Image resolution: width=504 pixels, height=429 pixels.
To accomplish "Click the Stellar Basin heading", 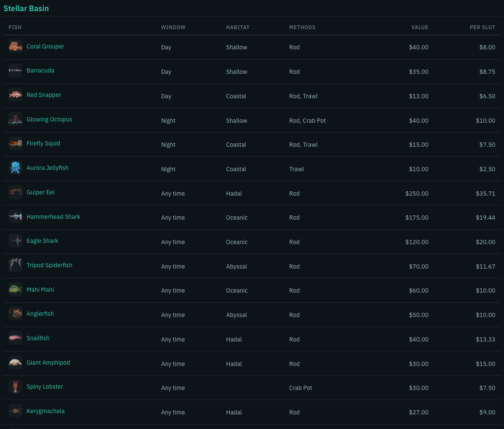I will [26, 9].
